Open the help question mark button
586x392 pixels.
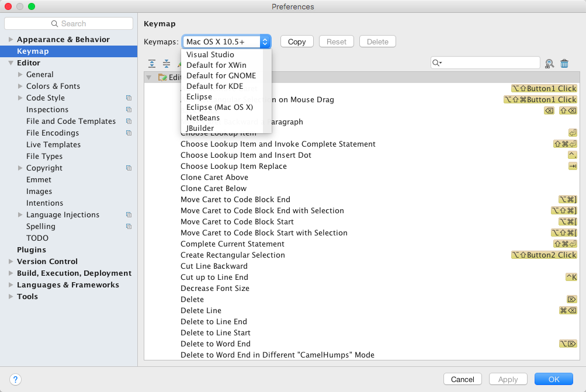coord(16,379)
